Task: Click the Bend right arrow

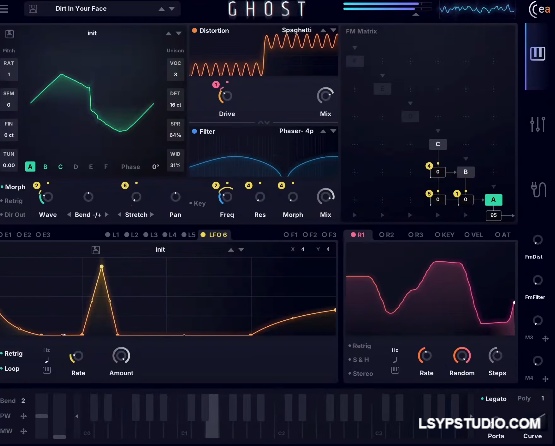Action: [106, 215]
